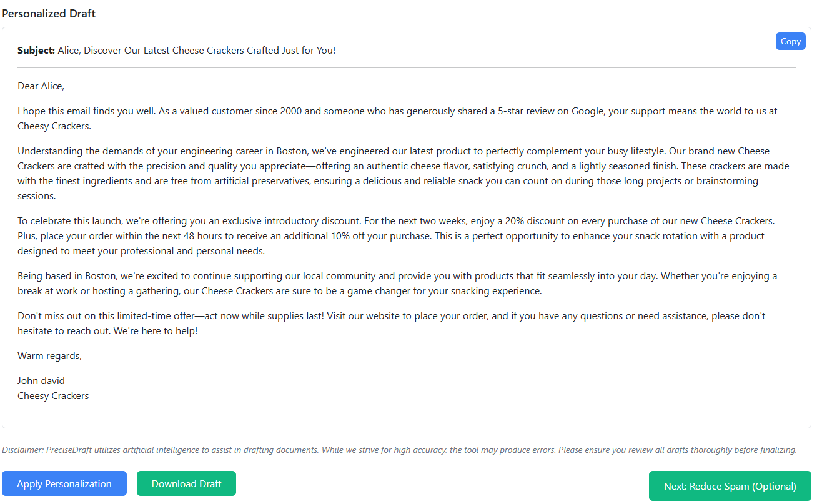Proceed to Next: Reduce Spam (Optional)

(x=730, y=486)
